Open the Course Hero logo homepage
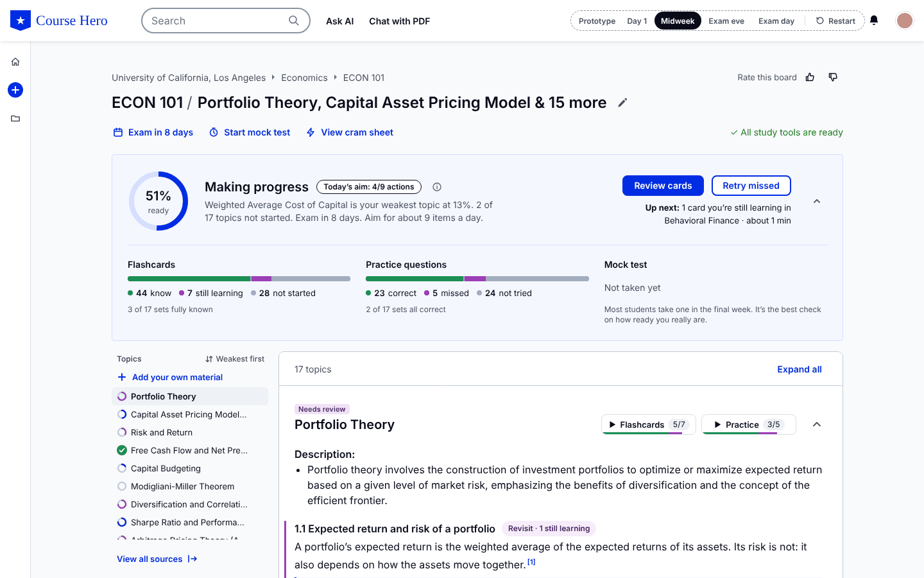Image resolution: width=924 pixels, height=578 pixels. point(59,21)
